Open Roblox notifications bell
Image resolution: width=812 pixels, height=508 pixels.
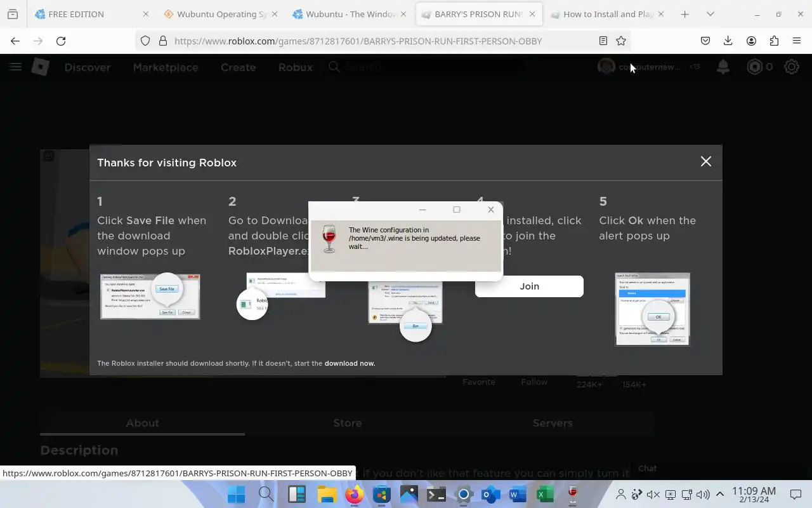click(723, 67)
